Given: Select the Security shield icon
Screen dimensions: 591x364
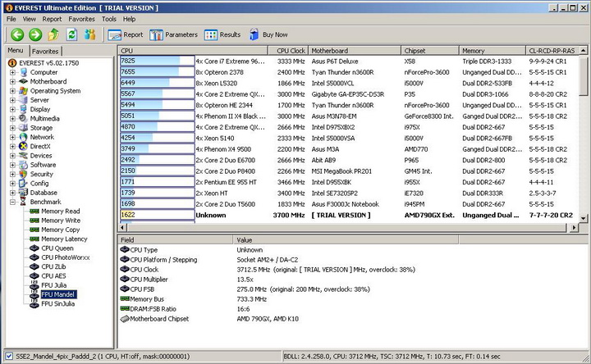Looking at the screenshot, I should point(23,174).
